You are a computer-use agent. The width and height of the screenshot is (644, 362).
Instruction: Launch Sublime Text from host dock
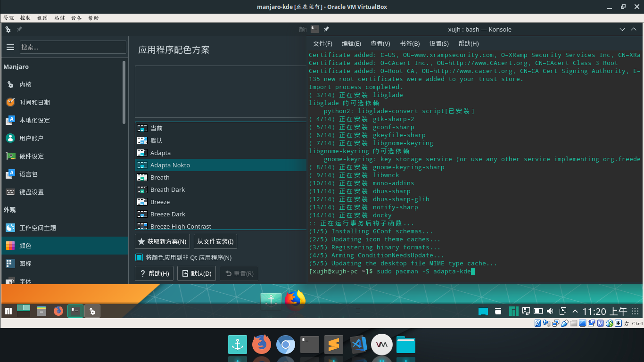click(334, 345)
